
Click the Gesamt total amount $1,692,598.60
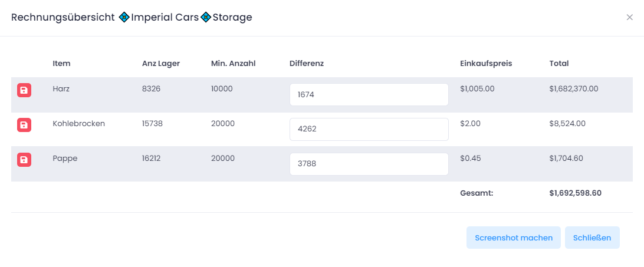tap(575, 193)
